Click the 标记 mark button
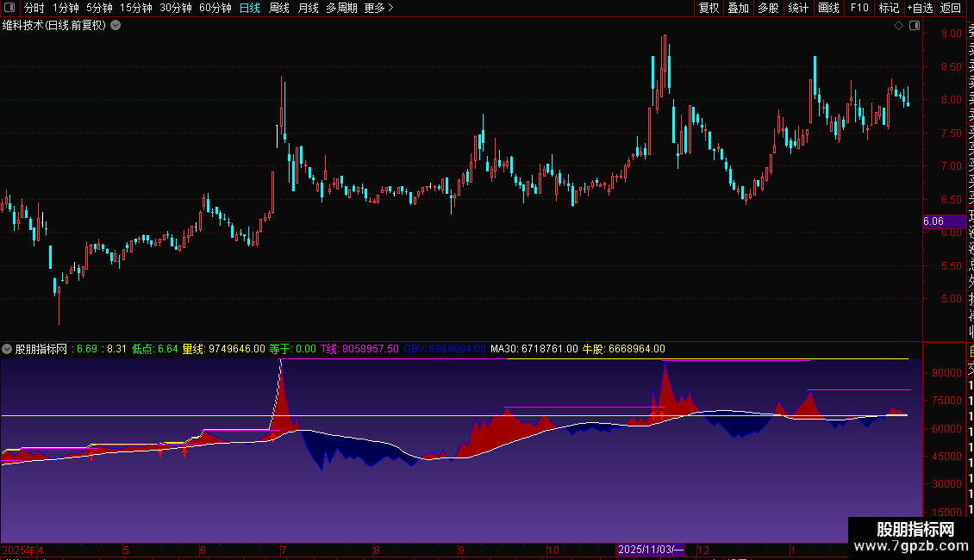Image resolution: width=974 pixels, height=560 pixels. 889,8
